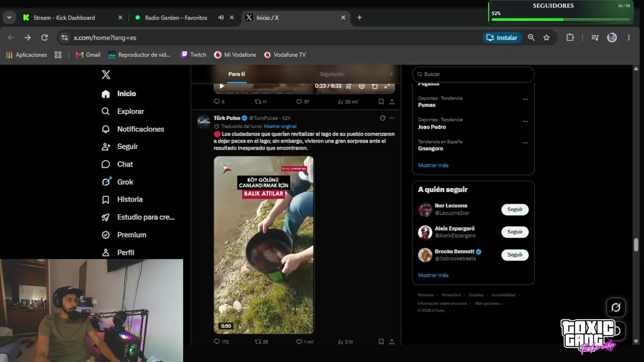Open the browser extensions menu
Screen dimensions: 644x362
coord(570,38)
